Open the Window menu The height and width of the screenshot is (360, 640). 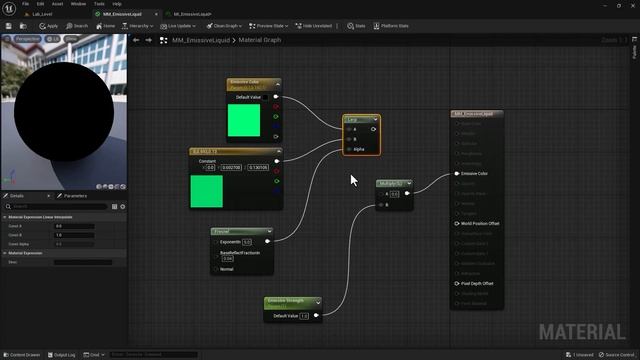[x=78, y=4]
